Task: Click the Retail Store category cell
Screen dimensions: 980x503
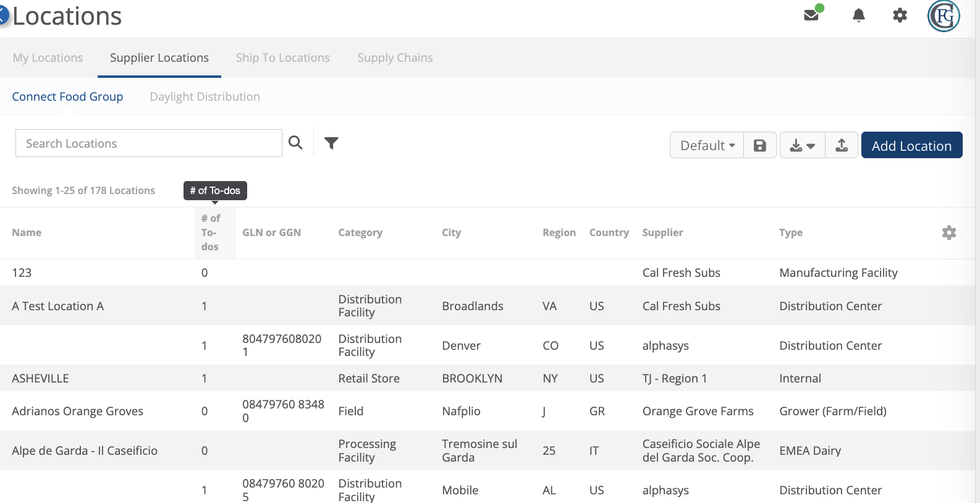Action: pos(369,378)
